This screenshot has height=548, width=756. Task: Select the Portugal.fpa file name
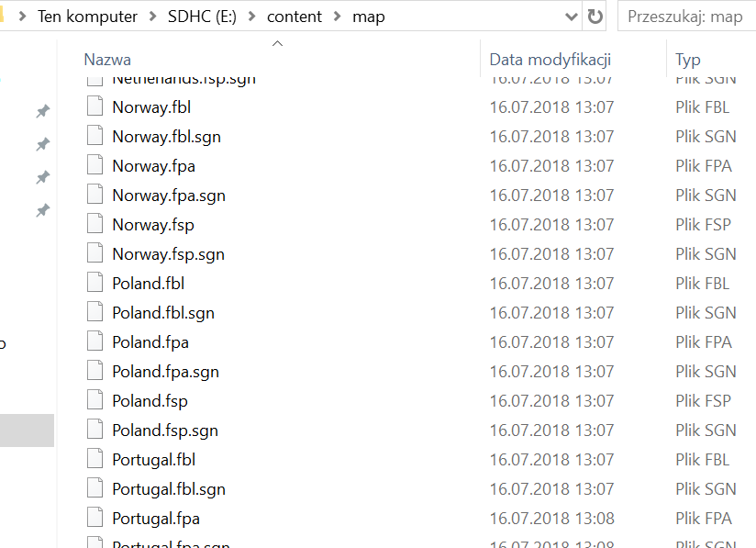(x=156, y=519)
